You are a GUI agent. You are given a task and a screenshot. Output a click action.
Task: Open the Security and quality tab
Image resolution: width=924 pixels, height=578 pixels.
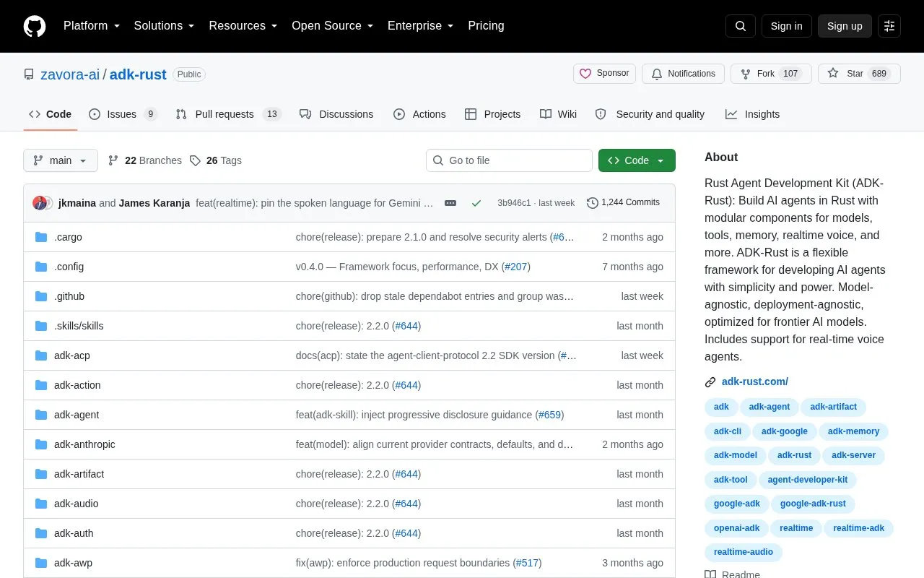[650, 114]
